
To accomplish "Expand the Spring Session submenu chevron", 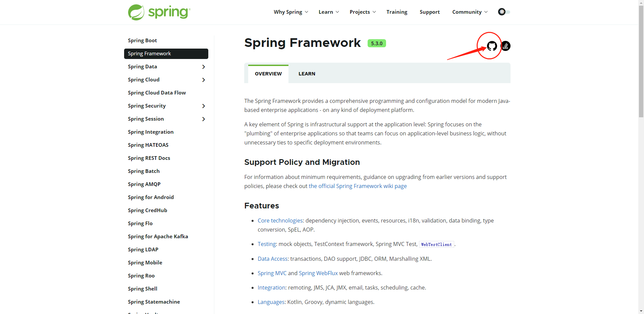I will click(x=204, y=119).
